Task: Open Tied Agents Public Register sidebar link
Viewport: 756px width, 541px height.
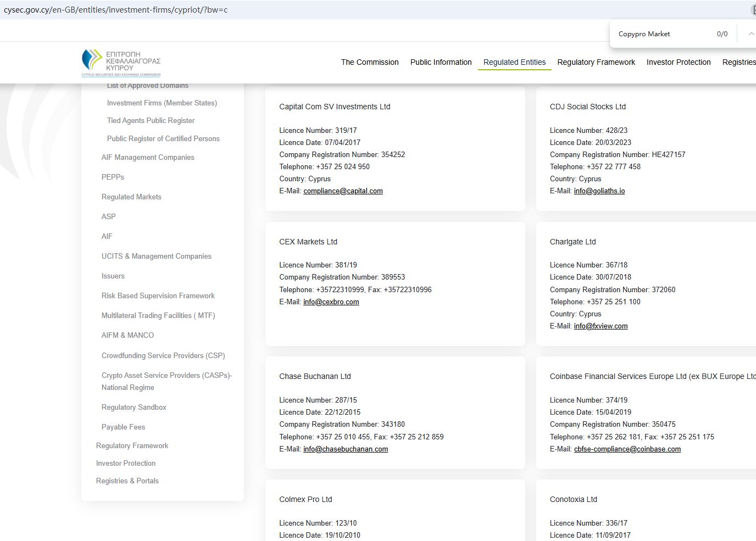Action: click(x=151, y=121)
